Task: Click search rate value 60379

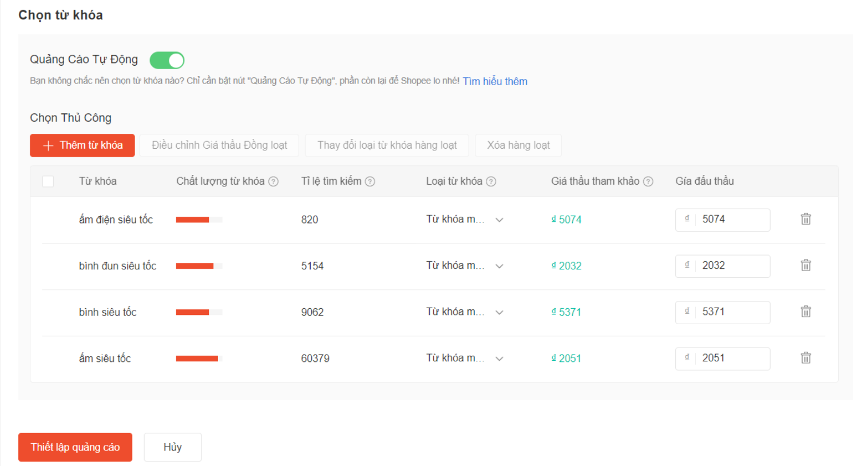Action: [x=315, y=359]
